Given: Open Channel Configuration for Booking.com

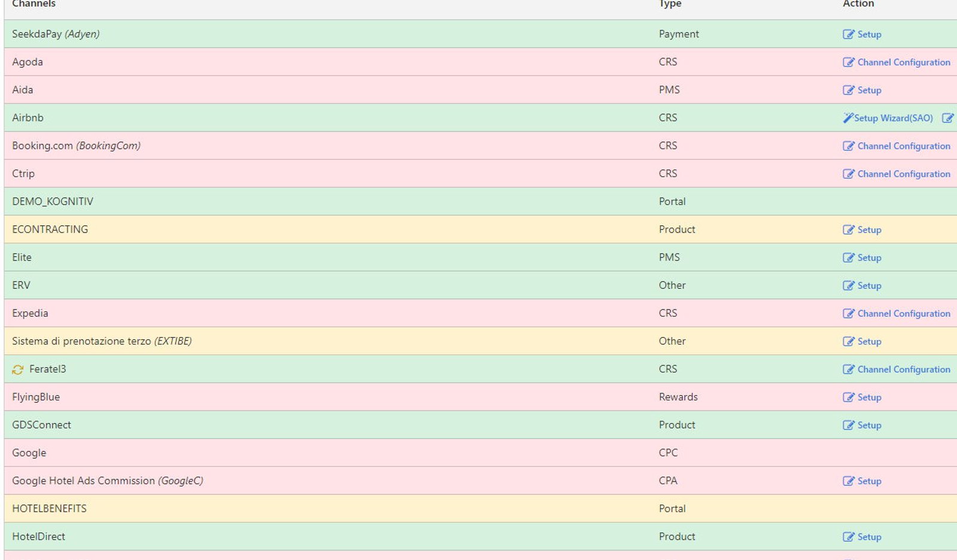Looking at the screenshot, I should pos(904,146).
